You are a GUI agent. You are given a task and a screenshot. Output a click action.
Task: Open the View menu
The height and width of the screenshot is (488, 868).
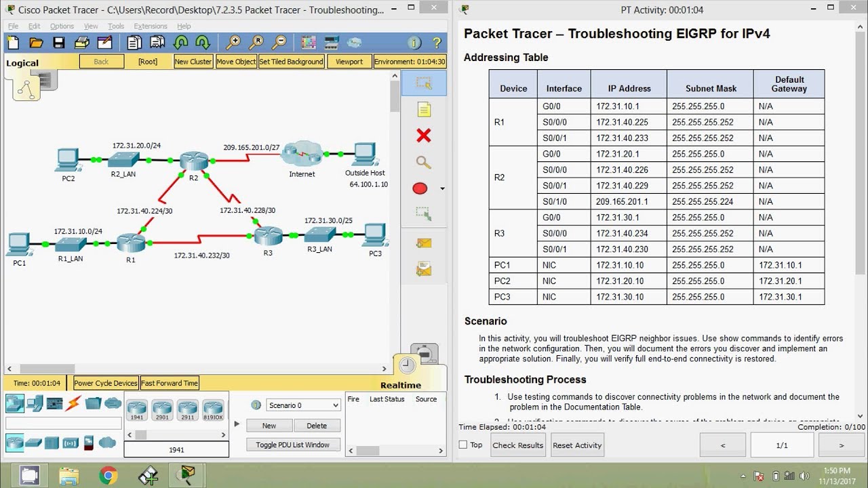[91, 26]
